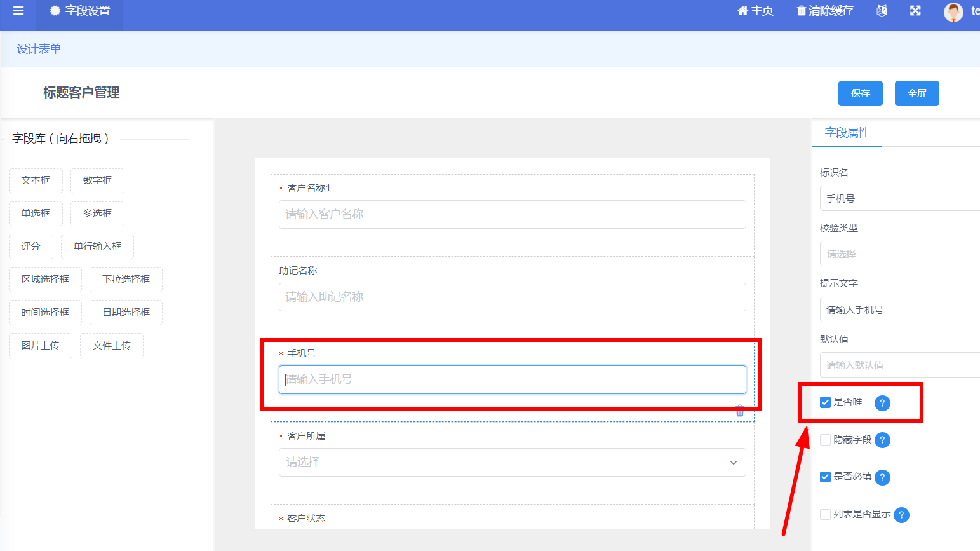The height and width of the screenshot is (551, 980).
Task: Pick the 区域选择框 field component
Action: pyautogui.click(x=45, y=280)
